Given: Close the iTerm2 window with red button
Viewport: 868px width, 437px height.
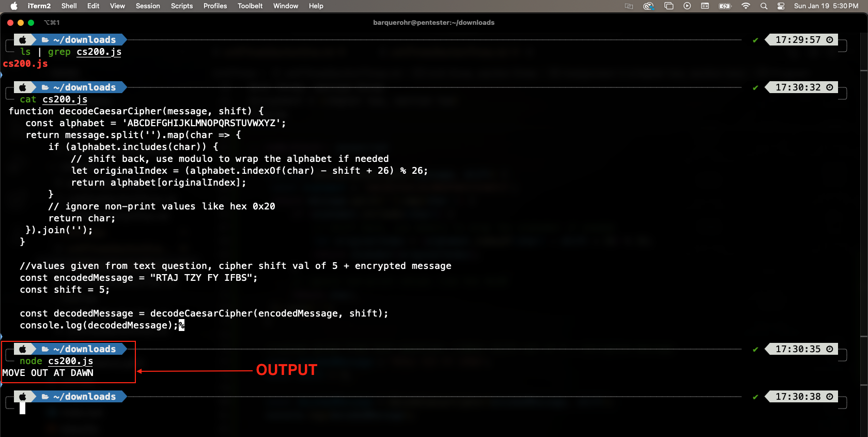Looking at the screenshot, I should point(10,23).
